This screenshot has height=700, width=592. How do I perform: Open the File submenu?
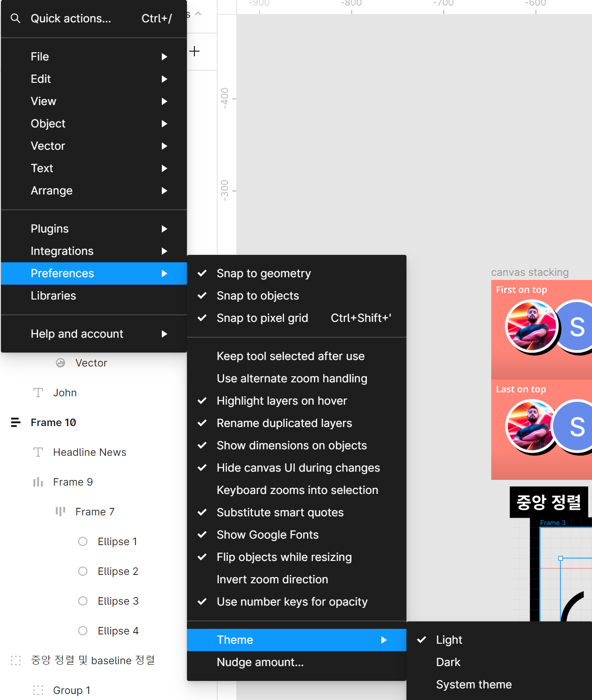pos(94,57)
